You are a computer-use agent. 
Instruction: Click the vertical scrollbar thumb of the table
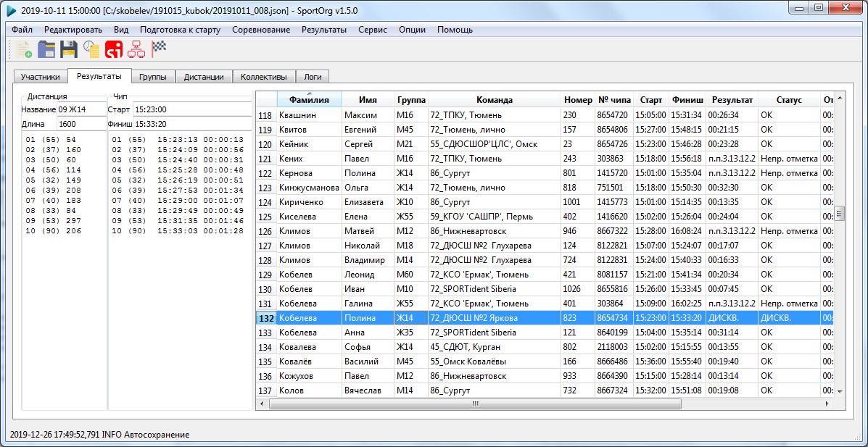tap(840, 213)
